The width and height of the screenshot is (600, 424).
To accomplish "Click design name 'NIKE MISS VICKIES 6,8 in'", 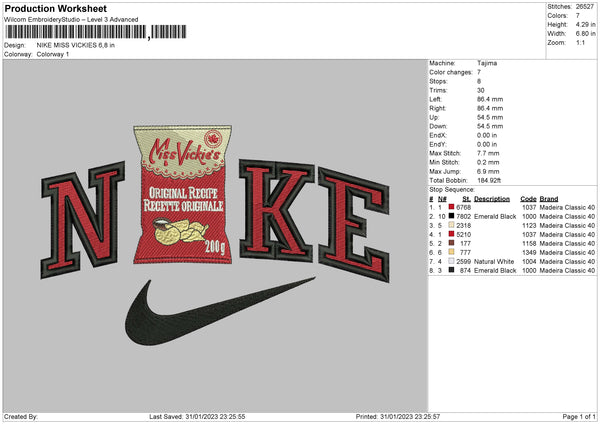I will click(x=76, y=45).
